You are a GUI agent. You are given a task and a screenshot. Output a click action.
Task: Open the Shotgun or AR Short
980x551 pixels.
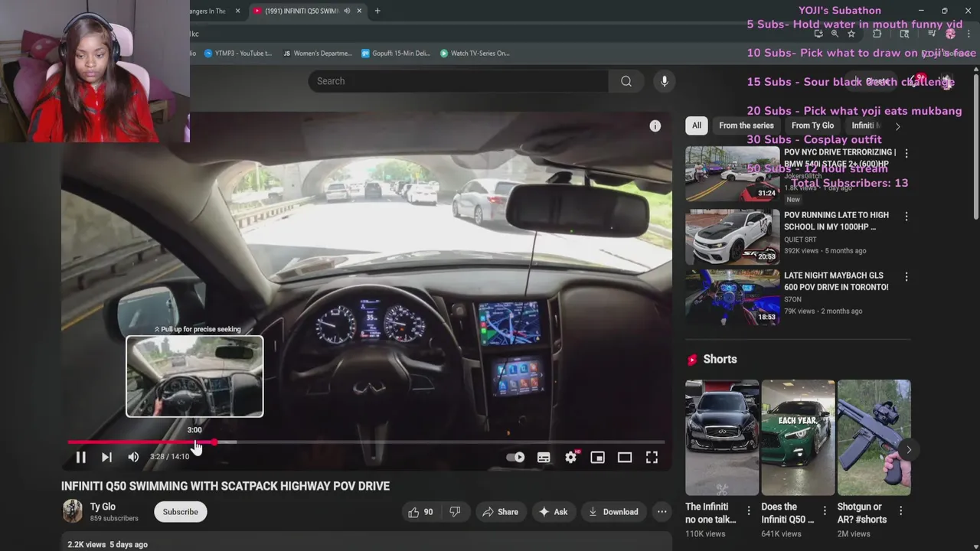tap(874, 438)
